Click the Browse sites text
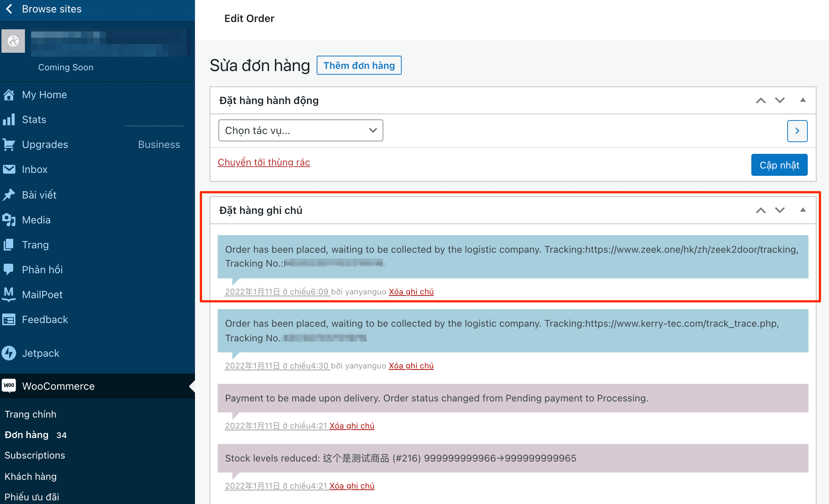This screenshot has height=504, width=829. pyautogui.click(x=52, y=9)
